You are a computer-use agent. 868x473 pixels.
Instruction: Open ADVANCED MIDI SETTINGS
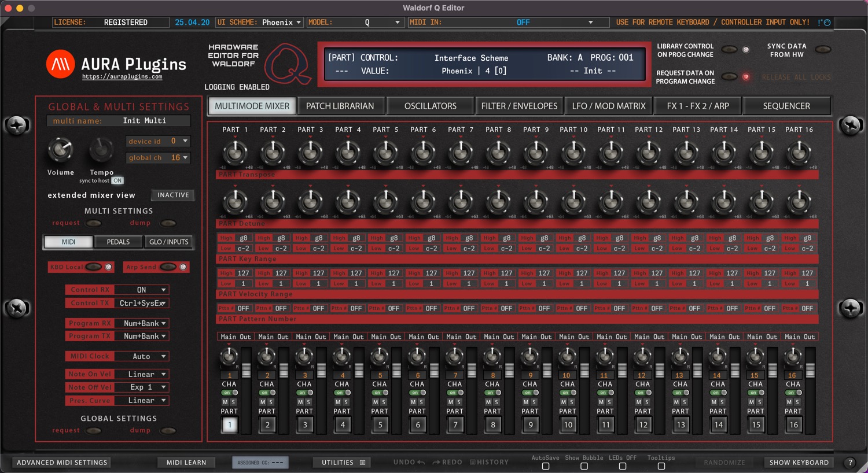click(x=62, y=463)
